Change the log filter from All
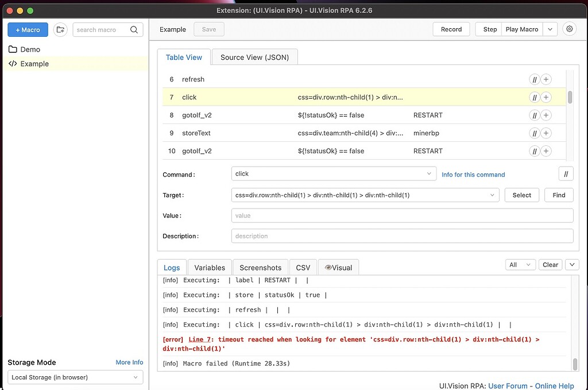This screenshot has height=390, width=588. click(x=520, y=264)
